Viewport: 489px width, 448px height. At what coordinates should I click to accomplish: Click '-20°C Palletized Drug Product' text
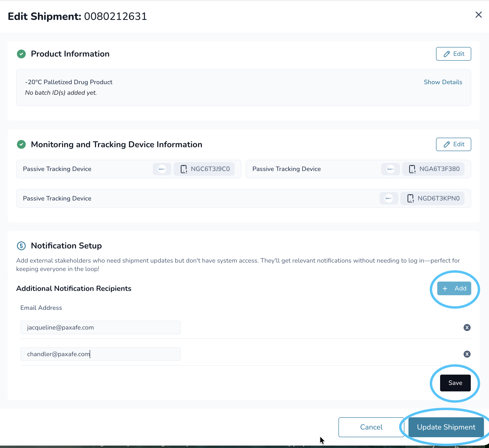[x=69, y=82]
